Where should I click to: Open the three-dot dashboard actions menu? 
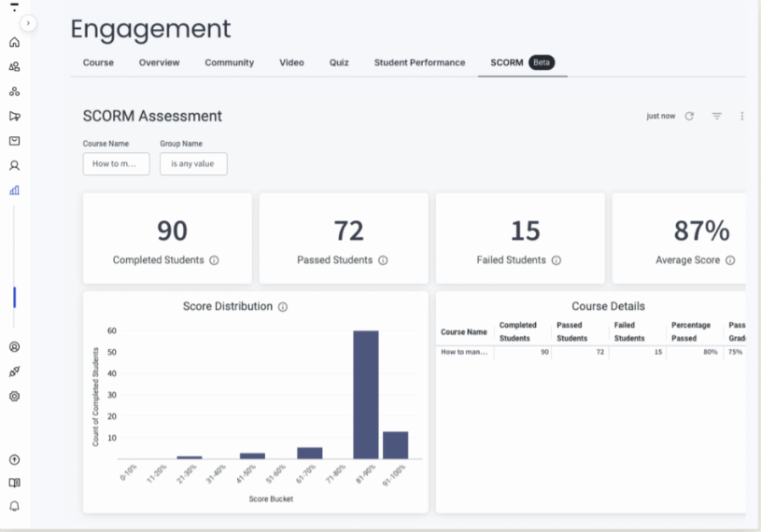pos(742,117)
